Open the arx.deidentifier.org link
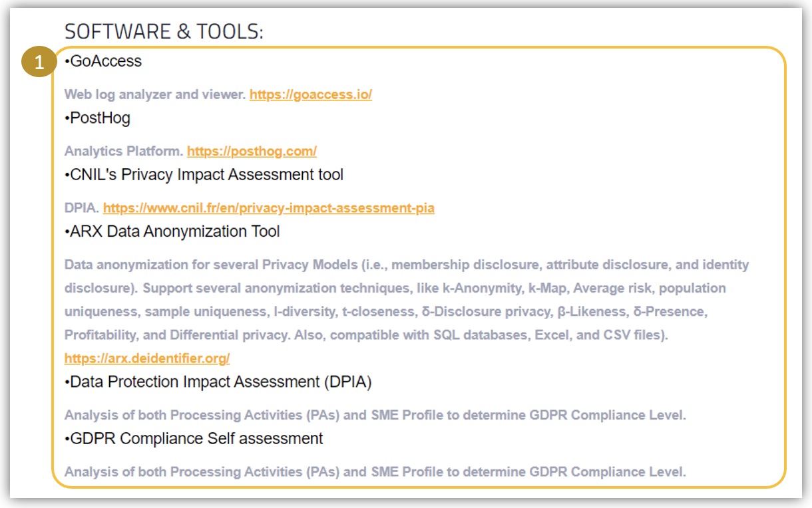Screen dimensions: 812x508 coord(147,358)
